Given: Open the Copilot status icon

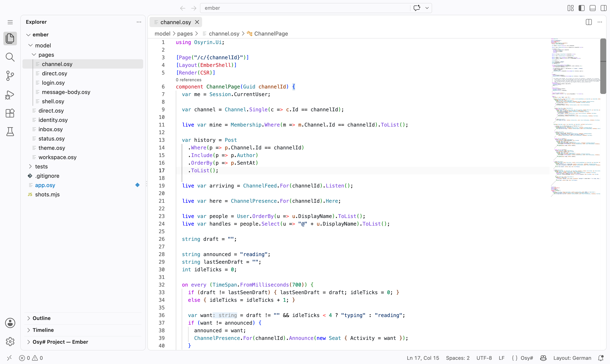Looking at the screenshot, I should coord(543,358).
